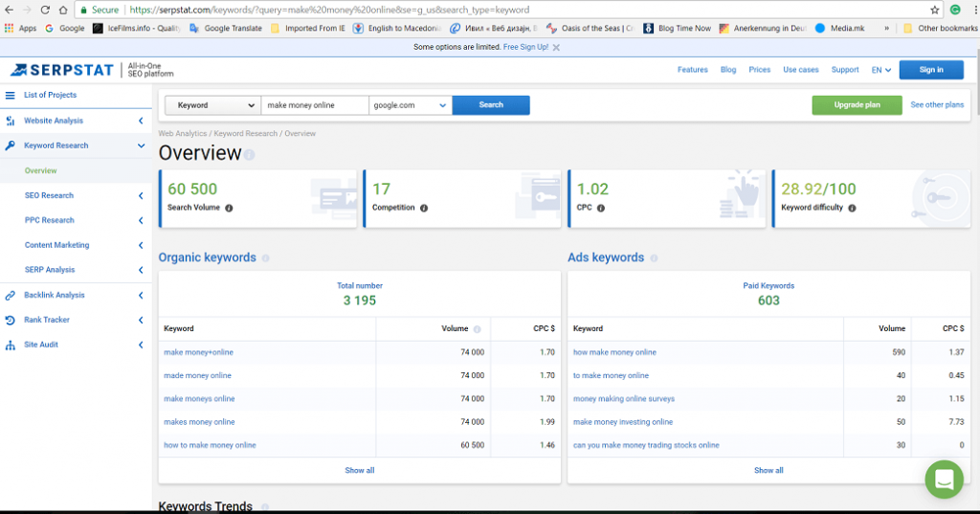Image resolution: width=980 pixels, height=514 pixels.
Task: Open the See other plans link
Action: 937,105
